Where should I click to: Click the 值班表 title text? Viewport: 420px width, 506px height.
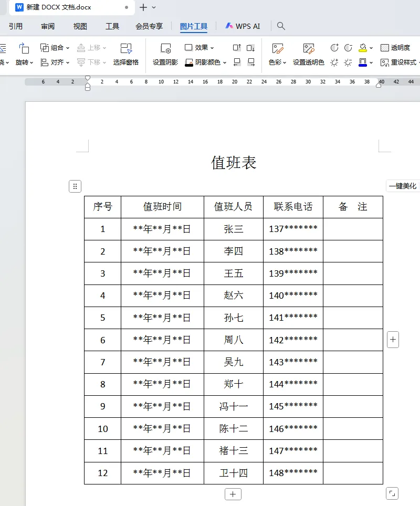pos(234,162)
